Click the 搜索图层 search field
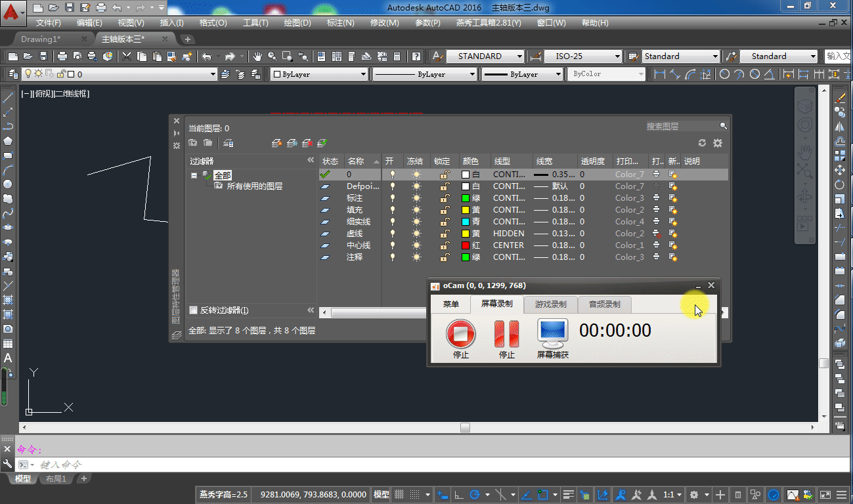Screen dimensions: 853x504 (686, 126)
